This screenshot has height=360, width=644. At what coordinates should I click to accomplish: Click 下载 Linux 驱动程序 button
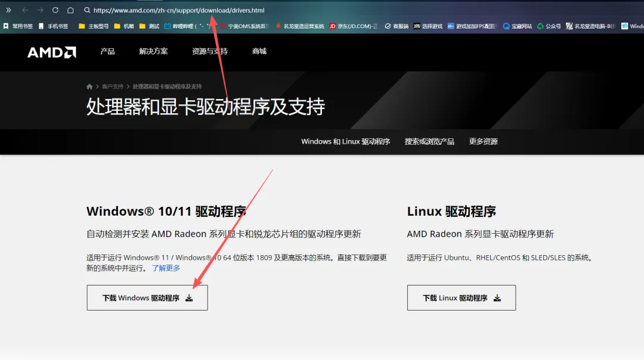[x=461, y=297]
